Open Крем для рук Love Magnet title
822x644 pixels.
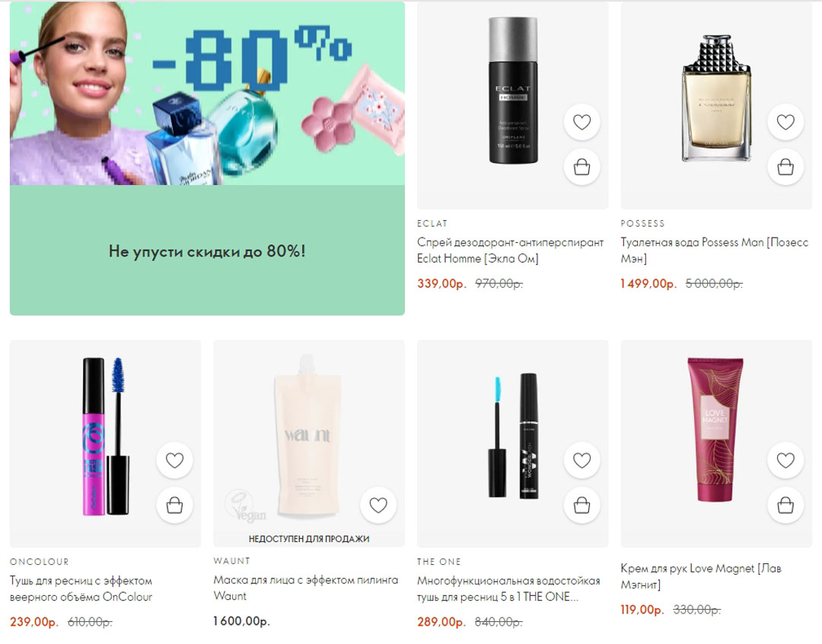pos(701,575)
